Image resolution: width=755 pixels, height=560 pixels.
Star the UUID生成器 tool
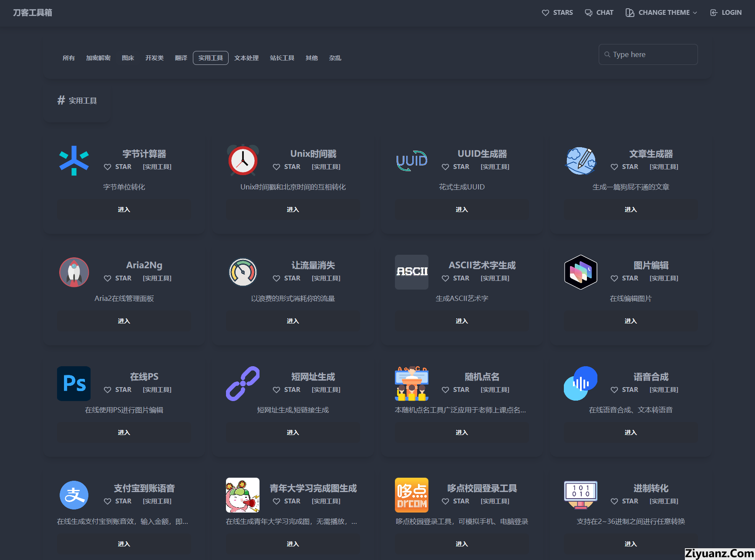(x=455, y=167)
